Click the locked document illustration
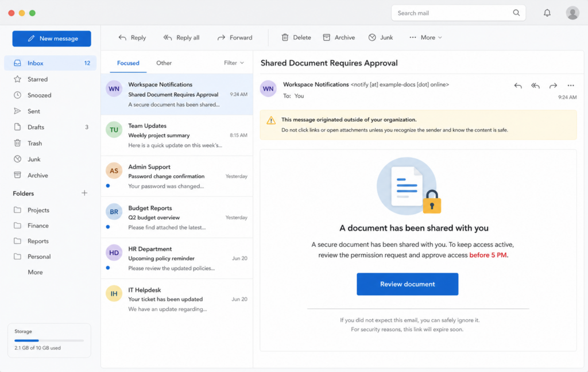This screenshot has height=372, width=588. coord(409,186)
